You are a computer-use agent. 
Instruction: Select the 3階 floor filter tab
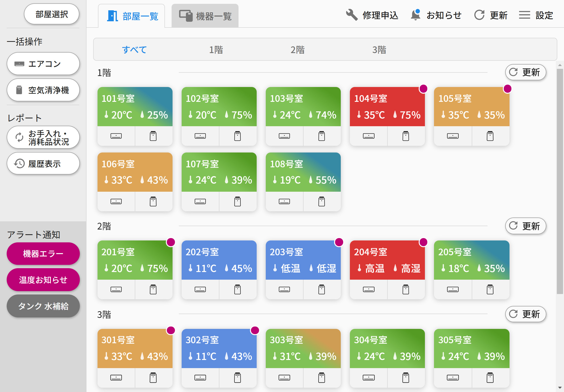(x=379, y=50)
